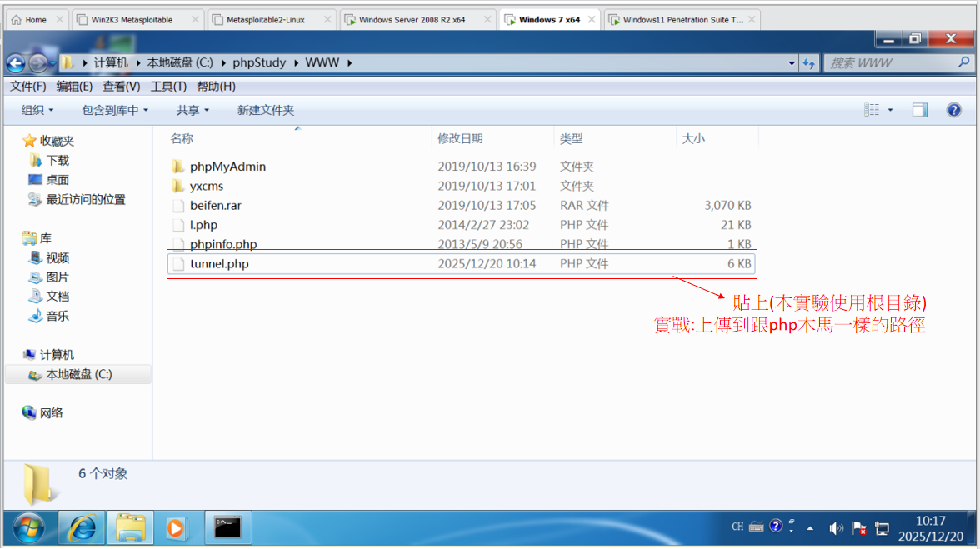
Task: Select l.php file icon
Action: pyautogui.click(x=178, y=225)
